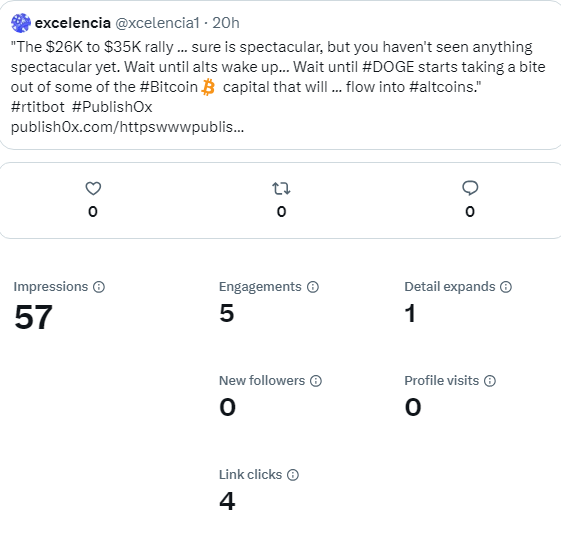Click the reply speech bubble icon
Image resolution: width=561 pixels, height=543 pixels.
pos(470,188)
